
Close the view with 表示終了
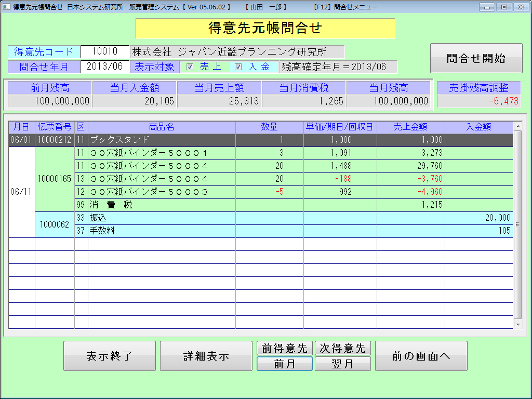pos(109,356)
